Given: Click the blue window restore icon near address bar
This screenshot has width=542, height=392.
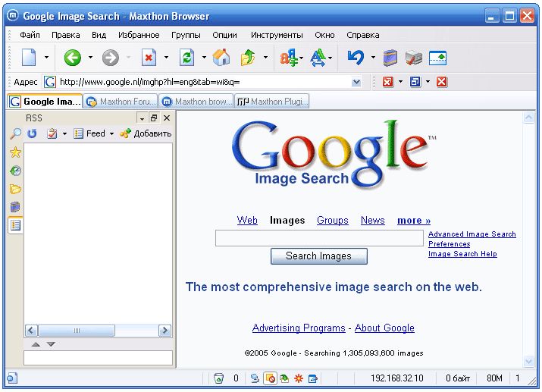Looking at the screenshot, I should point(415,82).
